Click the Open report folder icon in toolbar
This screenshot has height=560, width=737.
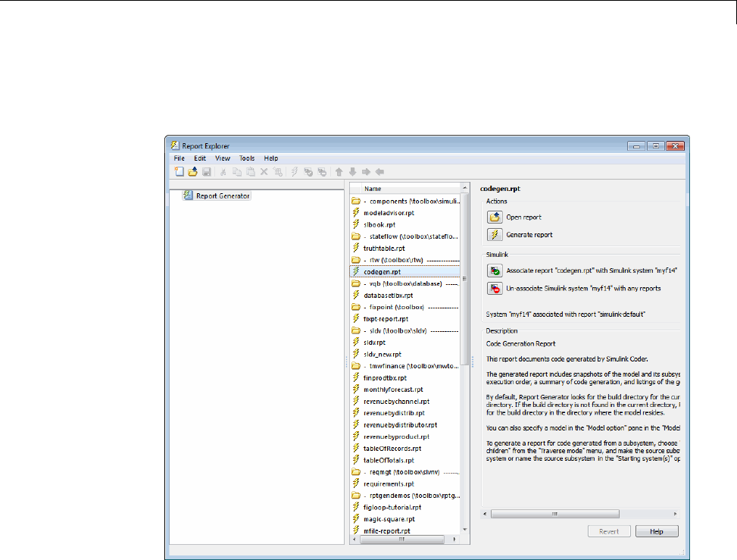(192, 171)
